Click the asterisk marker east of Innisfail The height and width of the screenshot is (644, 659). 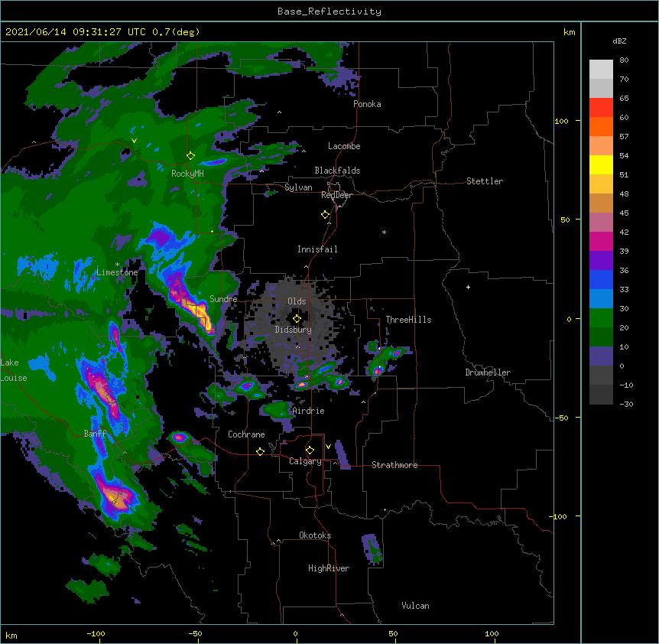coord(384,232)
